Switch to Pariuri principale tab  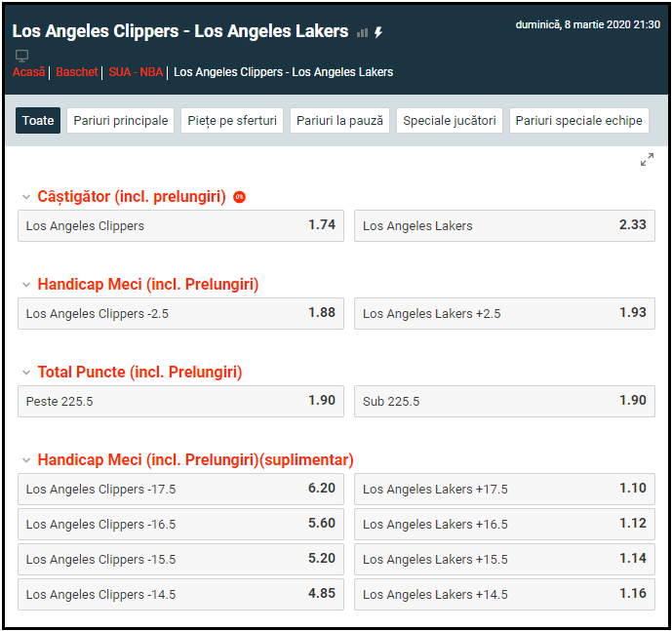pos(120,121)
